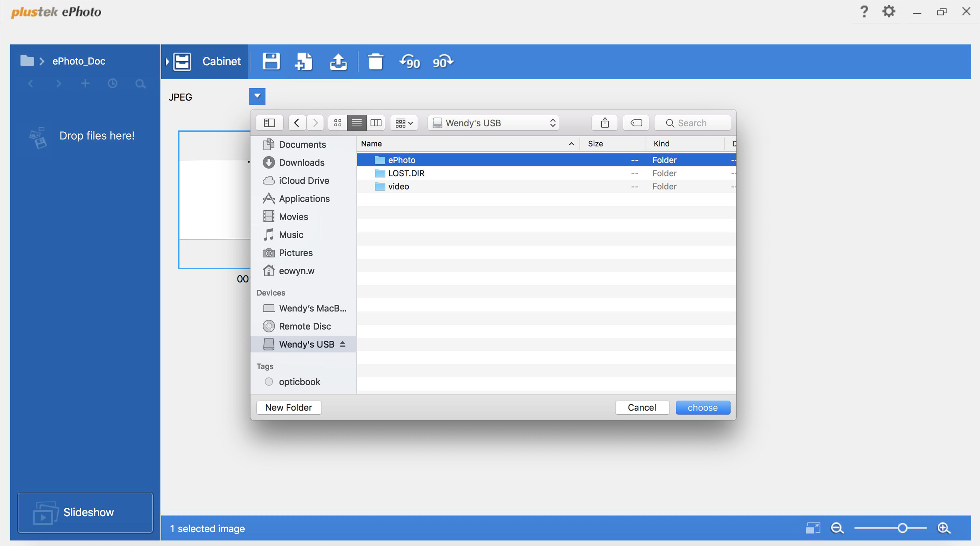Click the Delete trash icon
This screenshot has width=980, height=546.
tap(375, 62)
